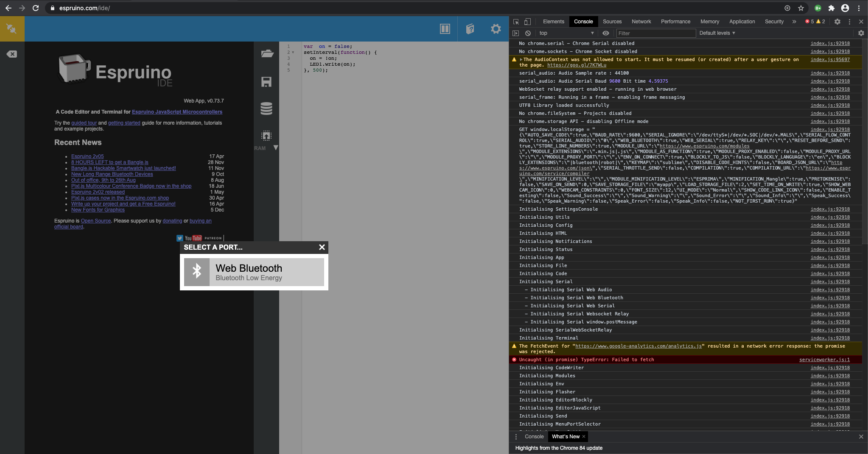Open the getting started link
The height and width of the screenshot is (454, 868).
[124, 123]
